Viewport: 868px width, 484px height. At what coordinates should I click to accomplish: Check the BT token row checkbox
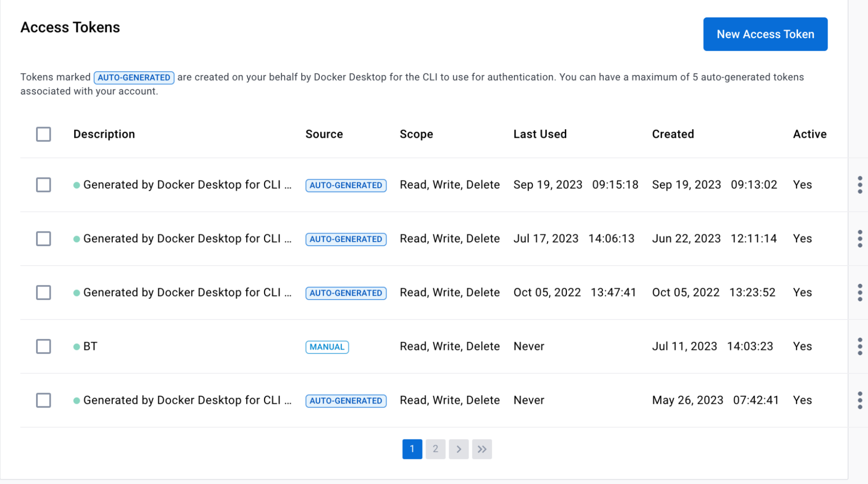coord(43,346)
